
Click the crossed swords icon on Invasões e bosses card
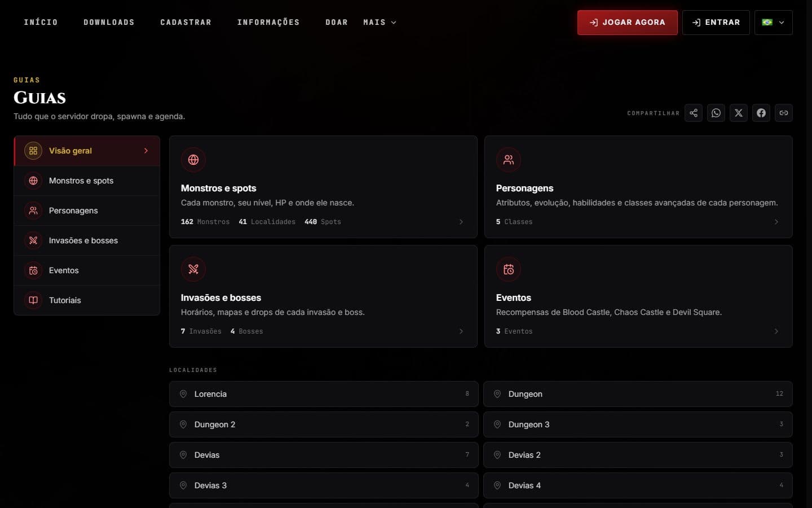pos(193,269)
